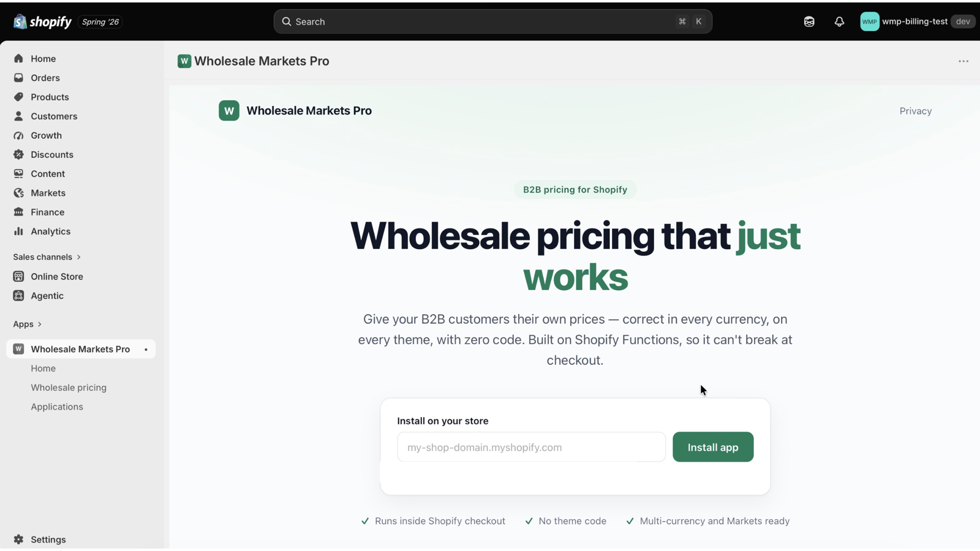This screenshot has width=980, height=551.
Task: Expand the Sales channels section
Action: tap(47, 257)
